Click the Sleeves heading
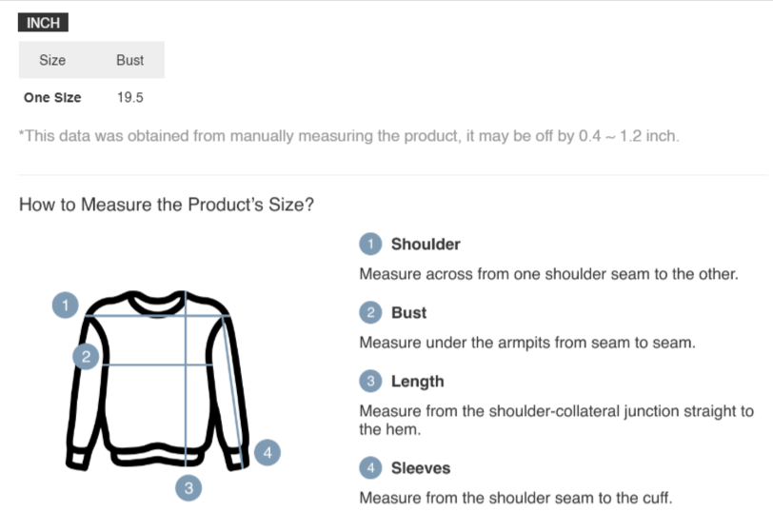 tap(421, 468)
